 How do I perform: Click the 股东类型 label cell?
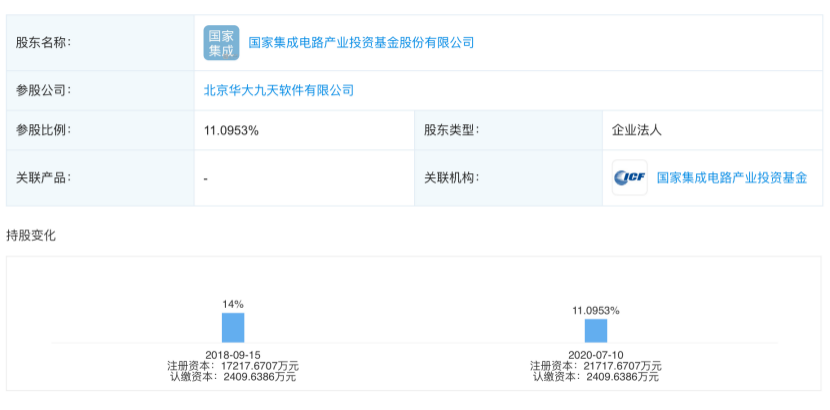click(508, 130)
